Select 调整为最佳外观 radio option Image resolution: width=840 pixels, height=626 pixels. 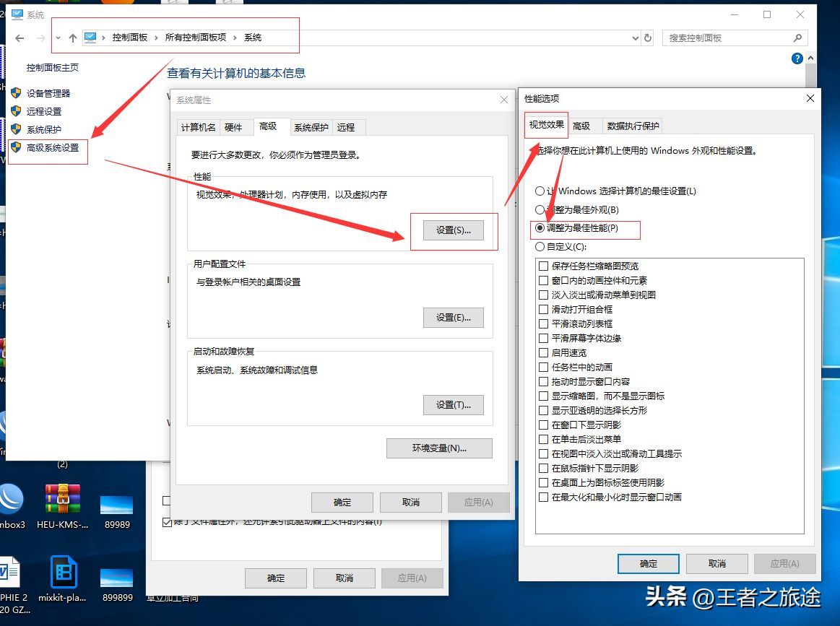540,209
